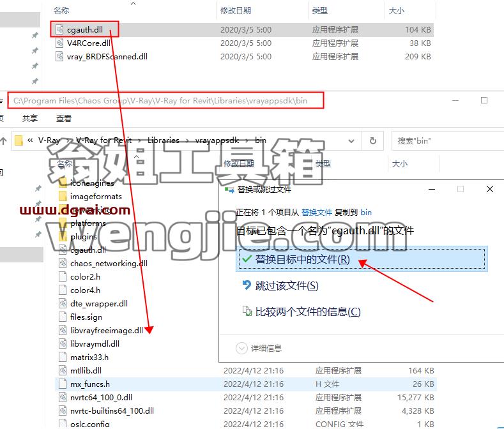Select mtllib.dll file

[x=86, y=370]
